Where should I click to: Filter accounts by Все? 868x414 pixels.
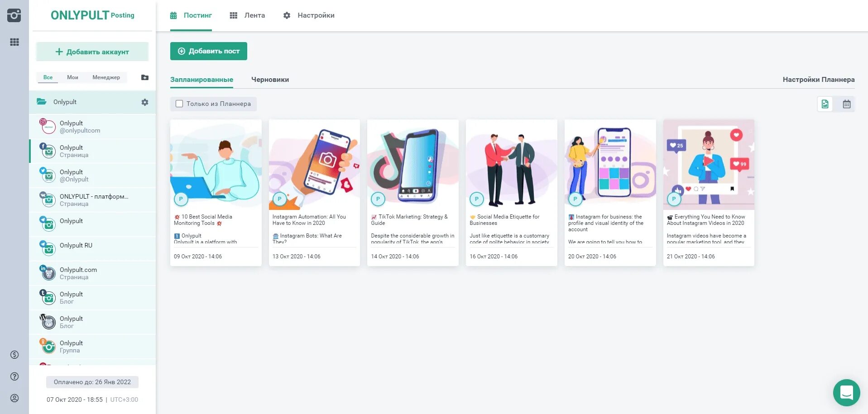[48, 77]
